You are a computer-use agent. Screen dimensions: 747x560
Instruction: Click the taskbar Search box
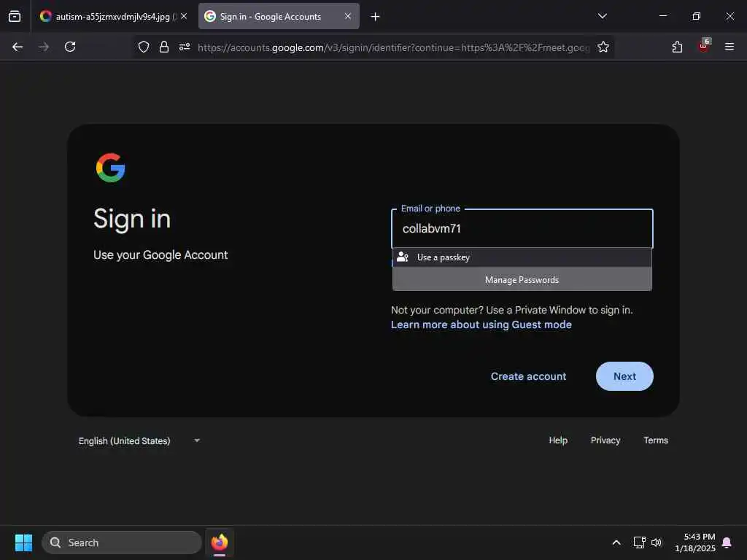point(122,542)
